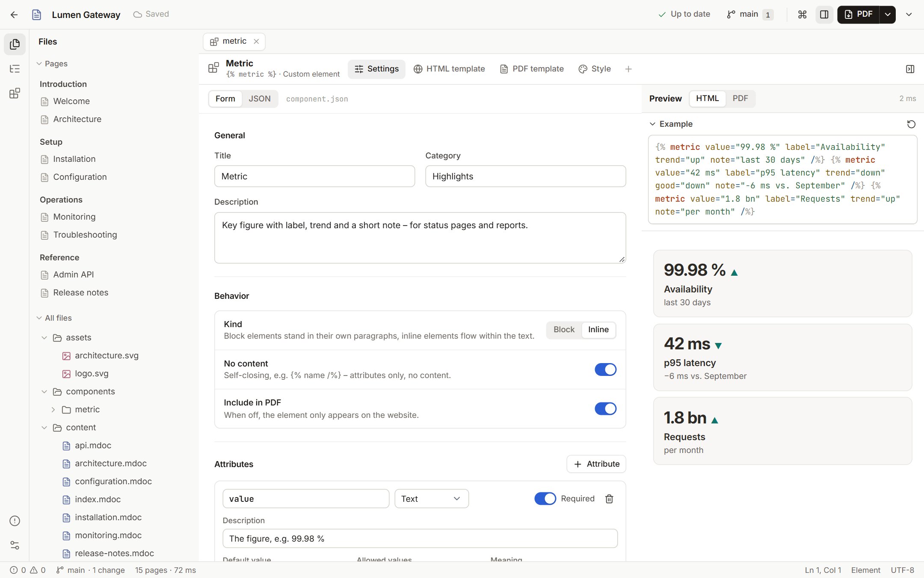Open the settings sliders icon at sidebar bottom

click(15, 545)
